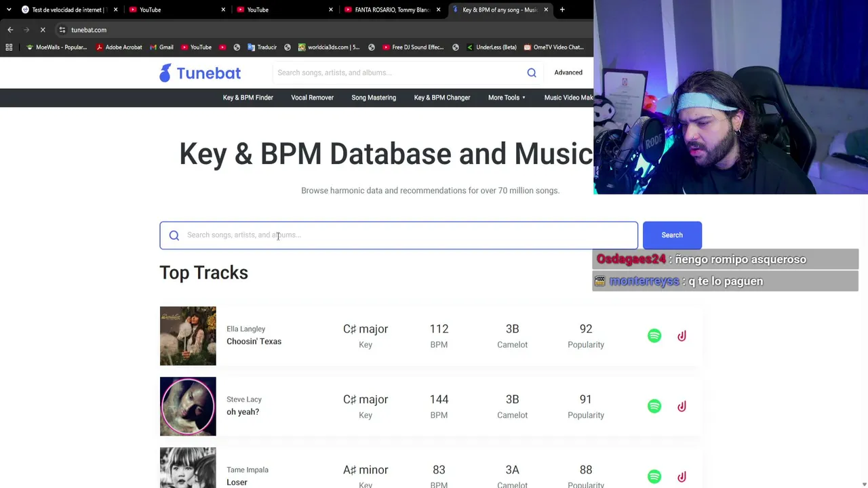Open the Adobe Acrobat bookmark
The width and height of the screenshot is (868, 488).
pyautogui.click(x=119, y=47)
